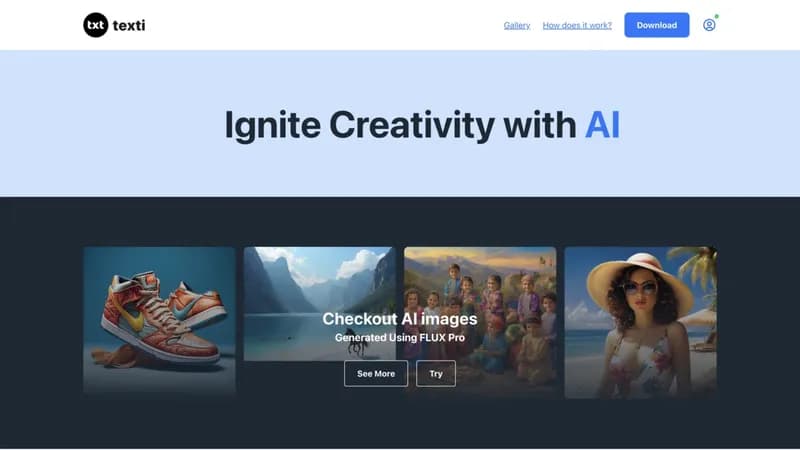Click the blue "AI" word in headline
800x450 pixels.
click(x=603, y=125)
